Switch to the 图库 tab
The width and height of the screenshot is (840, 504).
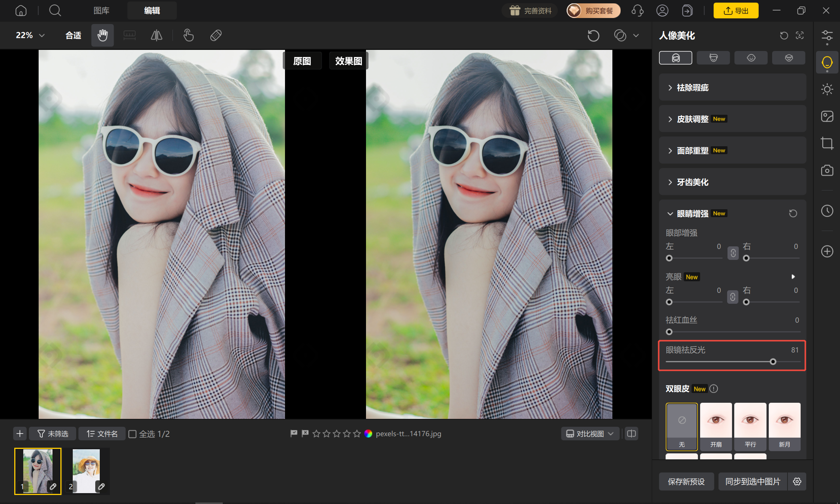(x=101, y=10)
